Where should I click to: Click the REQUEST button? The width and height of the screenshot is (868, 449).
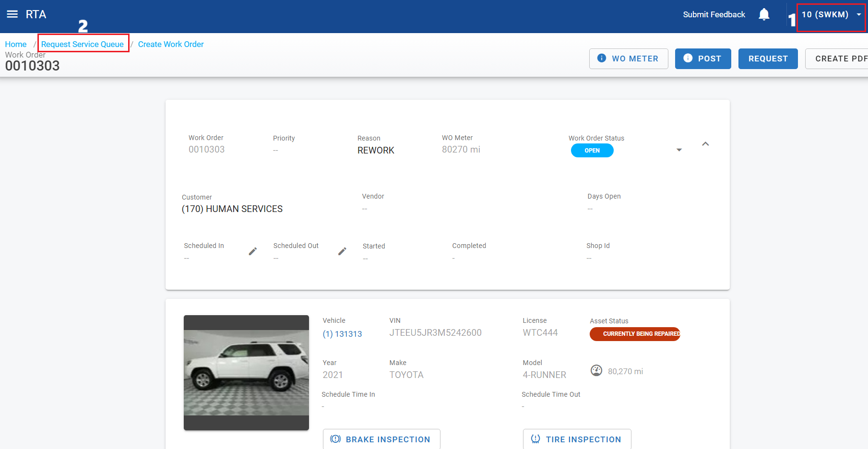coord(768,59)
